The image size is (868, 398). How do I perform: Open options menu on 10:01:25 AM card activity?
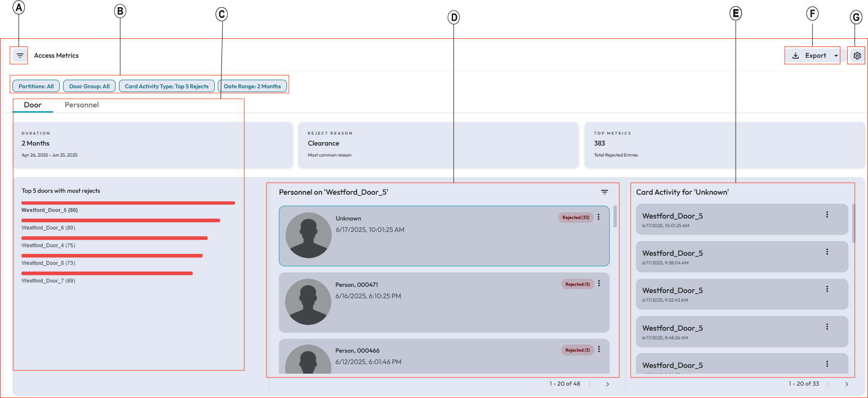tap(827, 215)
